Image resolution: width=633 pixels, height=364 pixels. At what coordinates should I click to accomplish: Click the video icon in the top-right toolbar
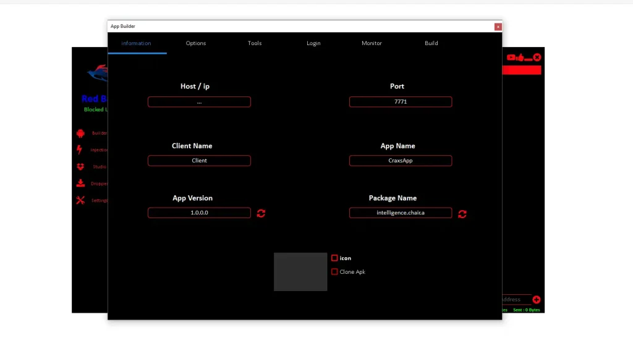tap(511, 57)
